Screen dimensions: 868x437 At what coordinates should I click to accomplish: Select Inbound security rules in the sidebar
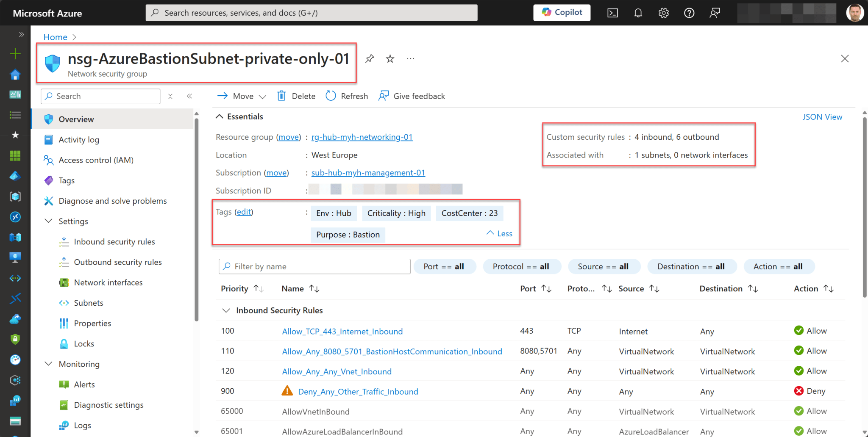(114, 241)
